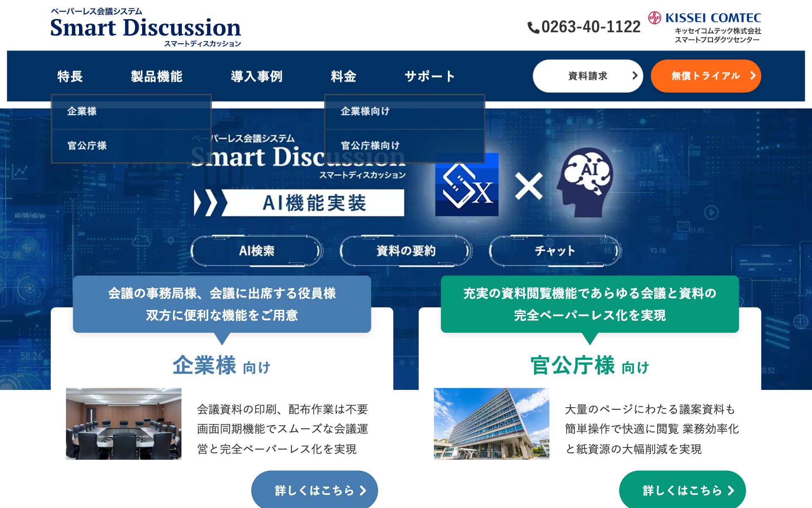Viewport: 812px width, 508px height.
Task: Click the white X mark between the banner logos
Action: (529, 186)
